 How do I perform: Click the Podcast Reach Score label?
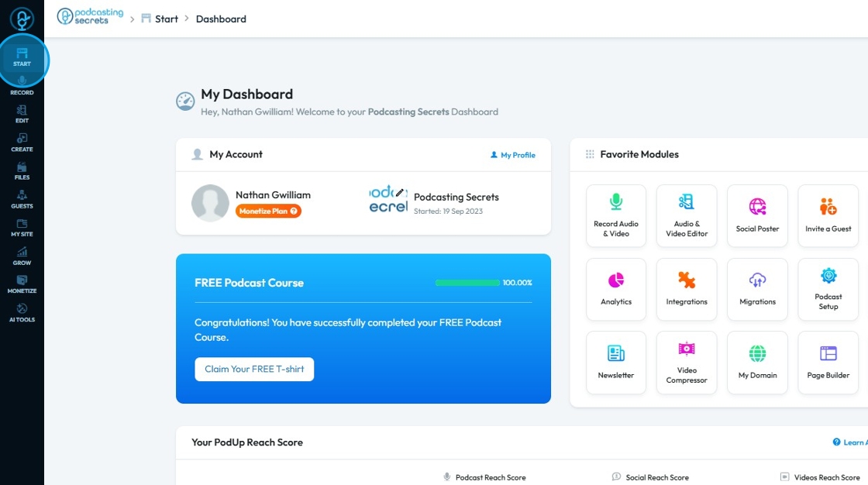[491, 477]
